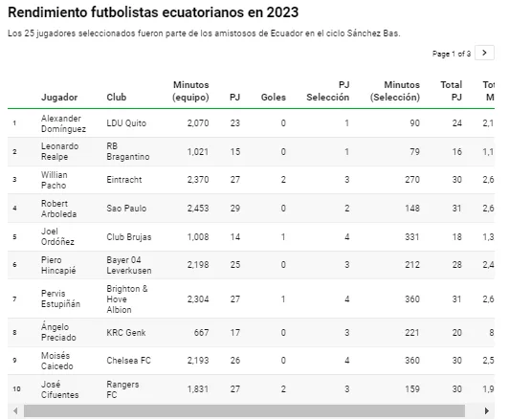The image size is (509, 420).
Task: Sort by Total PJ column header
Action: tap(452, 91)
